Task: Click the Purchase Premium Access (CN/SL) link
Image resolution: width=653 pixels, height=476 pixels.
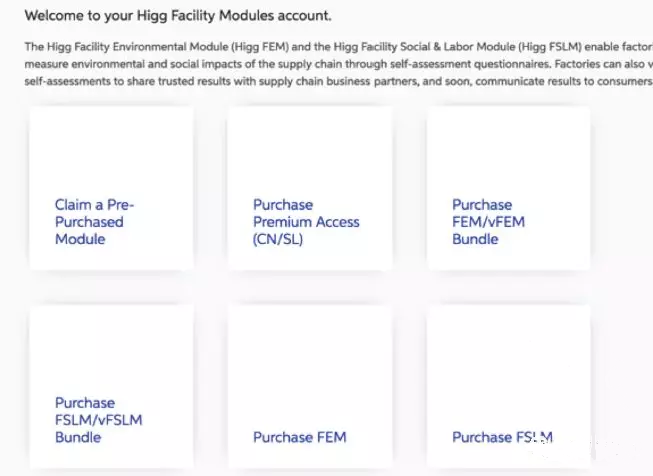Action: [305, 222]
